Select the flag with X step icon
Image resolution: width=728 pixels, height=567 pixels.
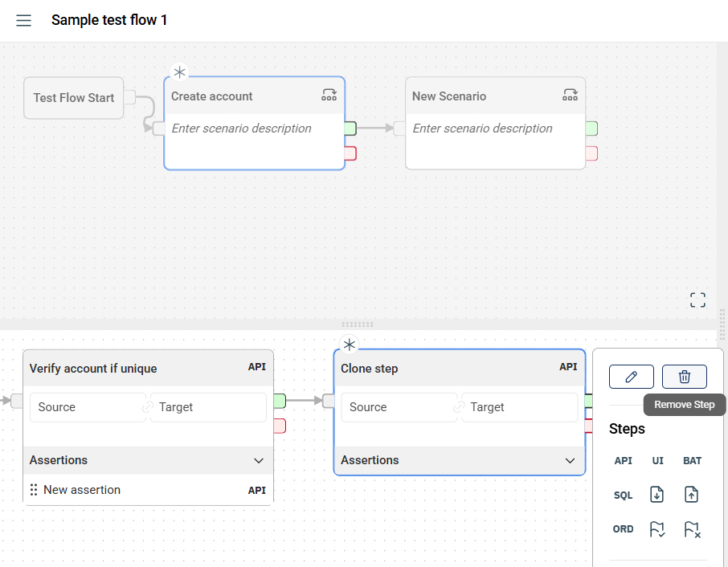tap(691, 529)
